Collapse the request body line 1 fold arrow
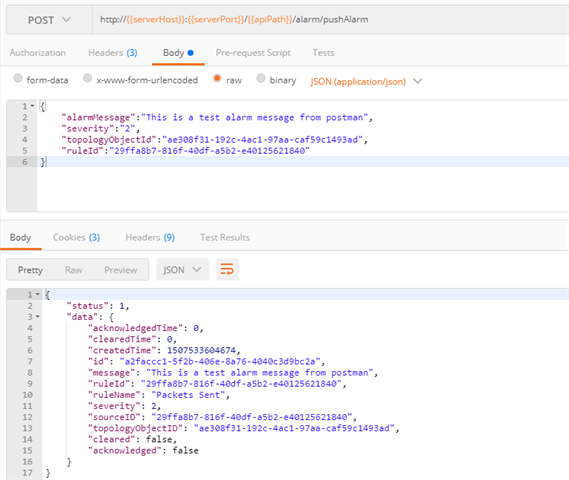This screenshot has width=569, height=480. (x=32, y=106)
